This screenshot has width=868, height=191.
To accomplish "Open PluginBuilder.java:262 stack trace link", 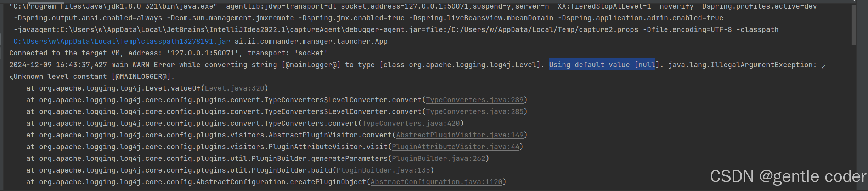I will coord(439,158).
